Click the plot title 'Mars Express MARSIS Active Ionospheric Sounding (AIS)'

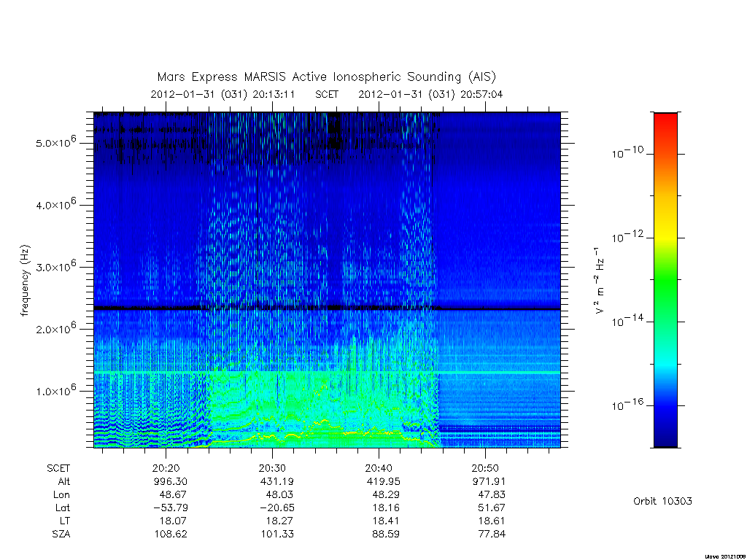326,77
